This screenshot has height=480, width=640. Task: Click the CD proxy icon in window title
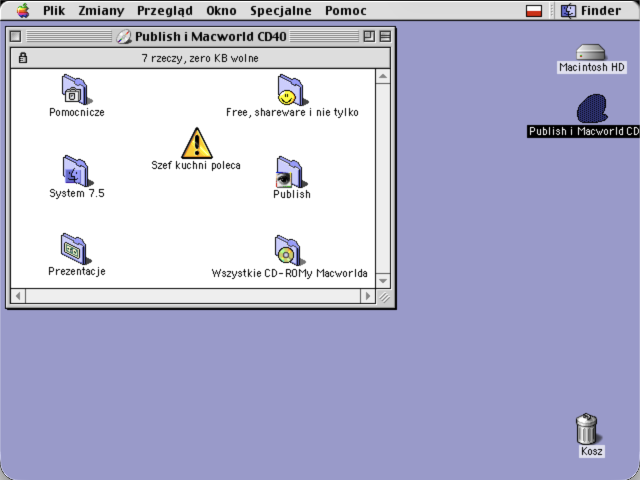coord(124,37)
